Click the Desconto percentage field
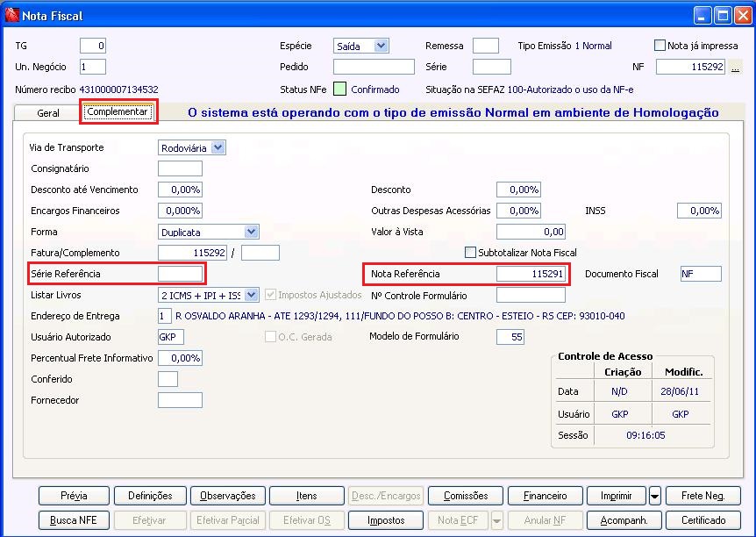This screenshot has width=756, height=537. 518,190
